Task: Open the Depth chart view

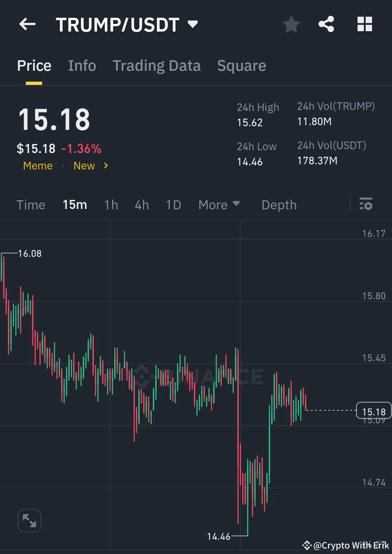Action: point(279,205)
